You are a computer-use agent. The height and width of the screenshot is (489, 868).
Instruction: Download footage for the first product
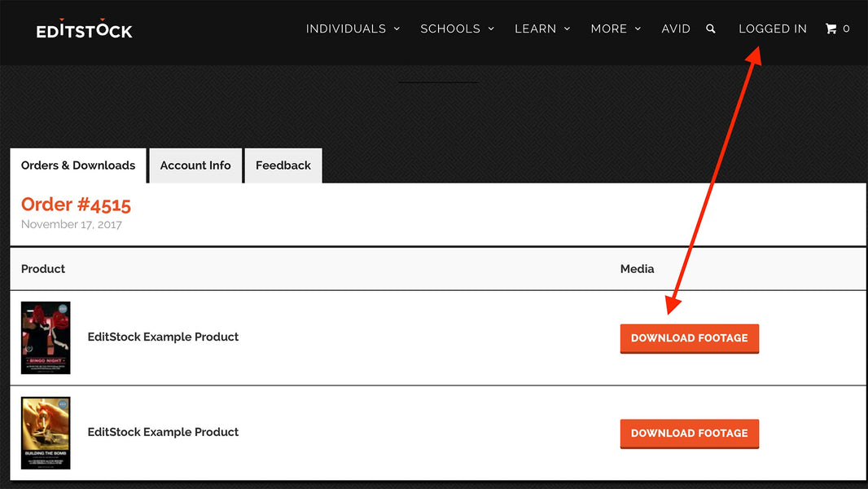[689, 338]
